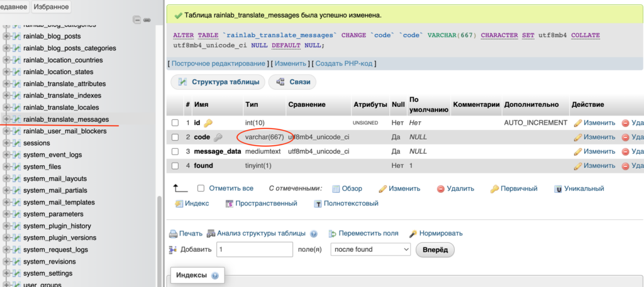Click the Spatial index icon
The width and height of the screenshot is (644, 287).
(230, 203)
